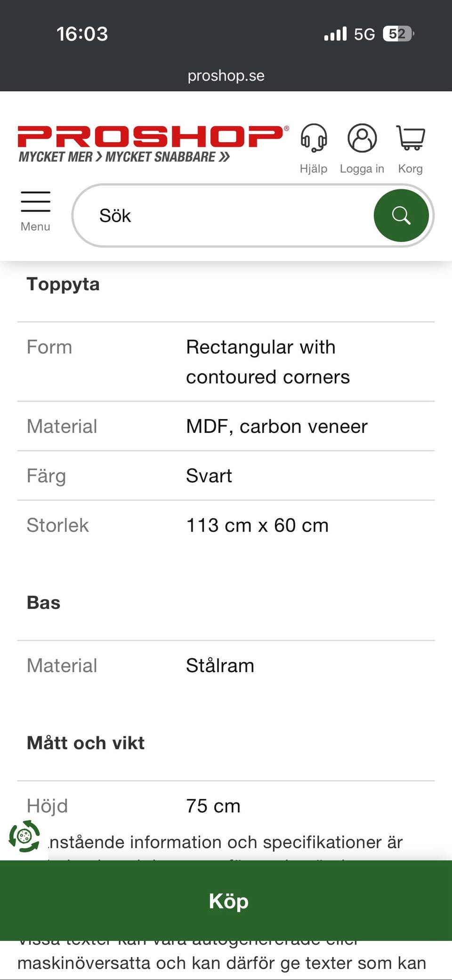Tap the proshop.se address bar
This screenshot has width=452, height=980.
[x=226, y=75]
